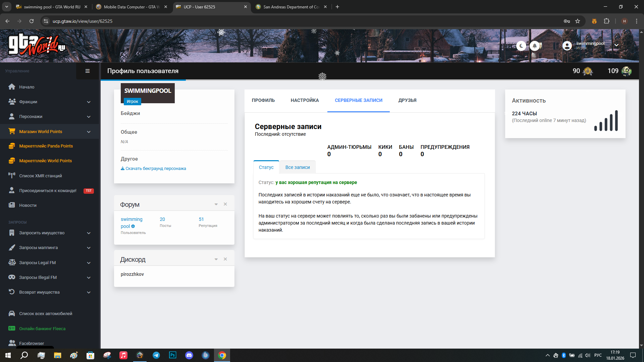This screenshot has width=644, height=362.
Task: Click forum profile gear icon
Action: [133, 226]
